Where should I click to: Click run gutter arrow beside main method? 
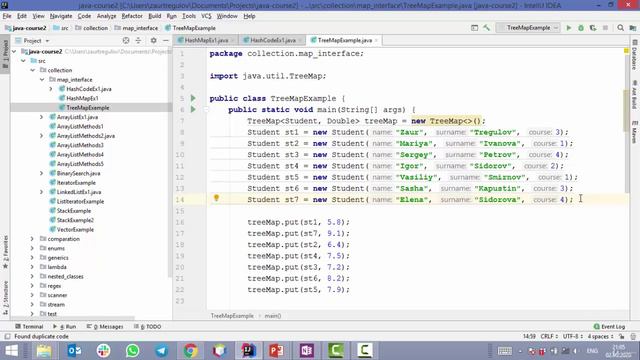point(193,109)
